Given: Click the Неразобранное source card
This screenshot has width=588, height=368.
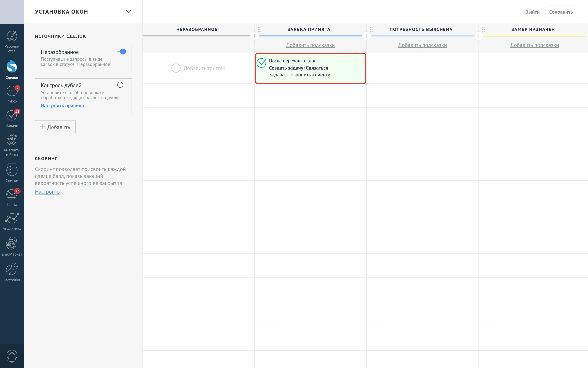Looking at the screenshot, I should [83, 58].
